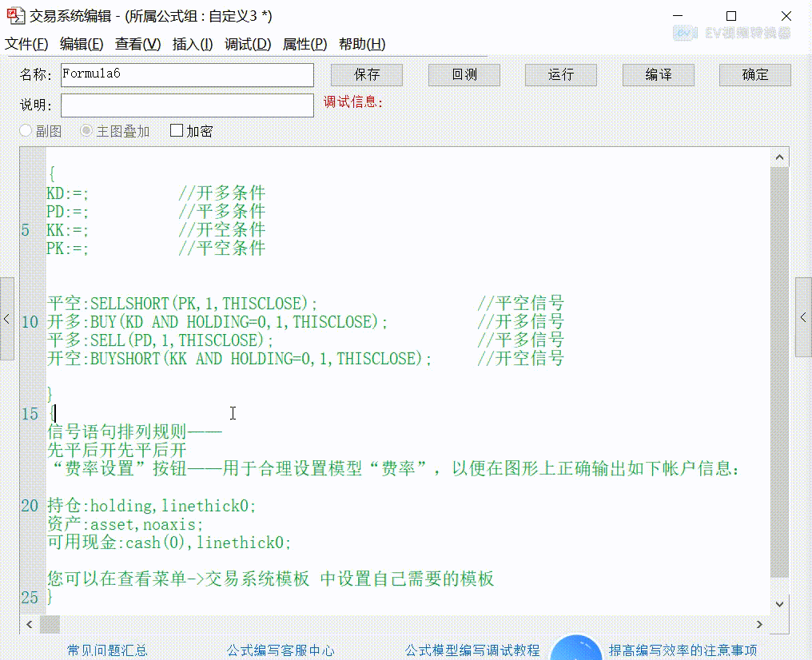Click the 回测 backtest button
This screenshot has width=812, height=660.
[464, 75]
